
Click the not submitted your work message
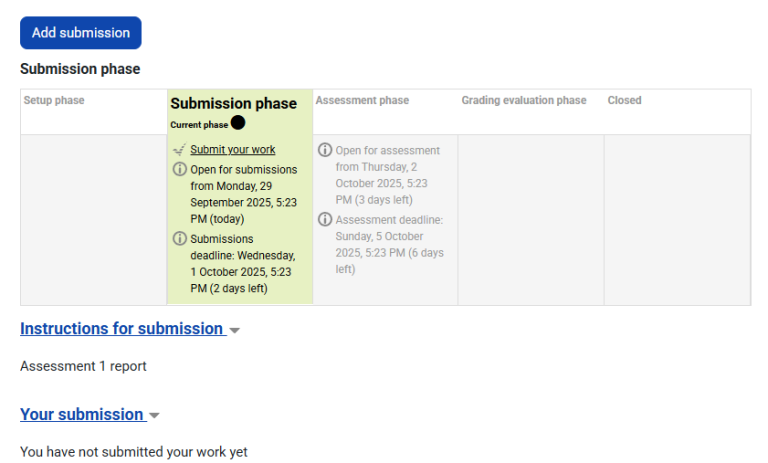pos(133,452)
